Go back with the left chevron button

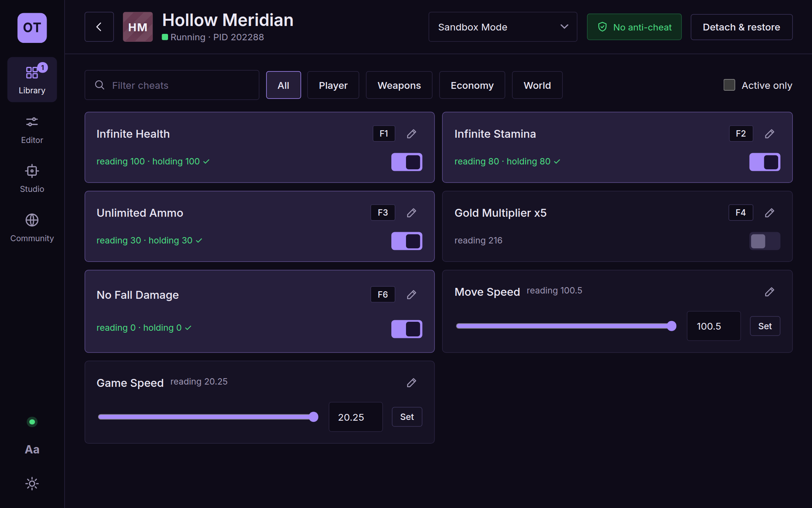pyautogui.click(x=99, y=27)
